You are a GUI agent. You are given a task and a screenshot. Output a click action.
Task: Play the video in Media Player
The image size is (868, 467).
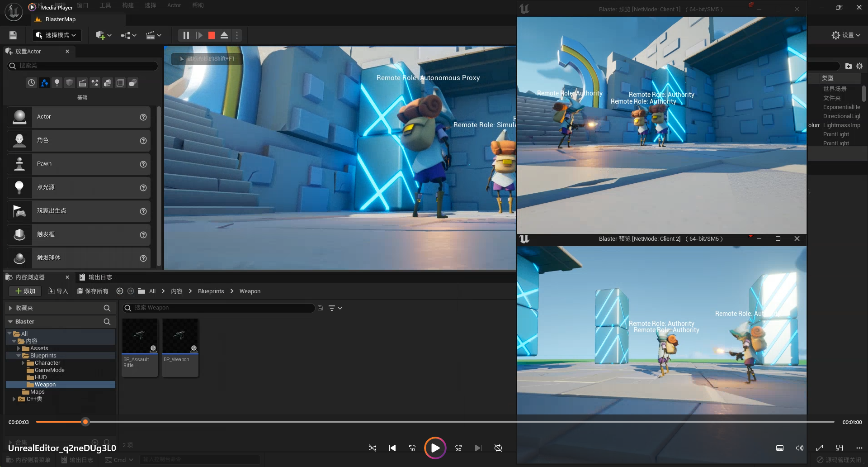435,448
